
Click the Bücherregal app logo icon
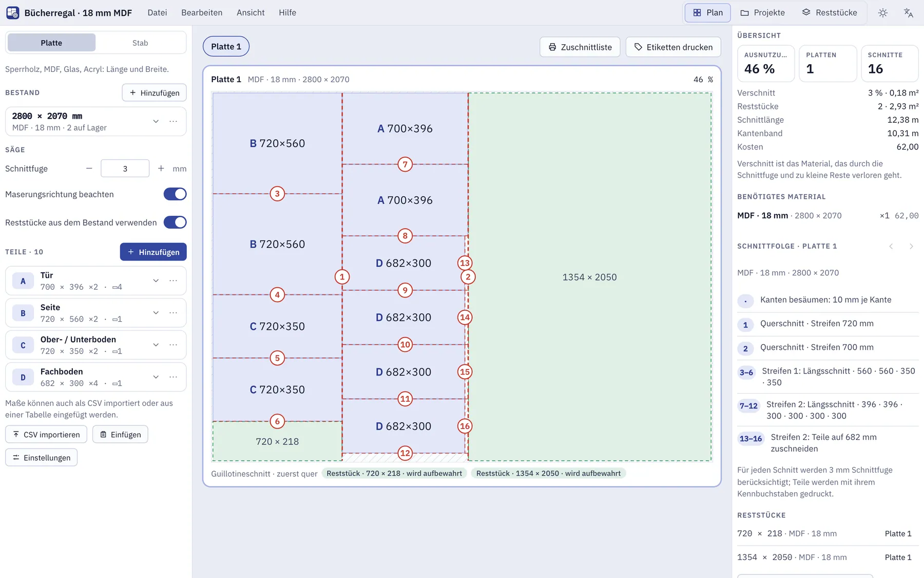coord(13,13)
